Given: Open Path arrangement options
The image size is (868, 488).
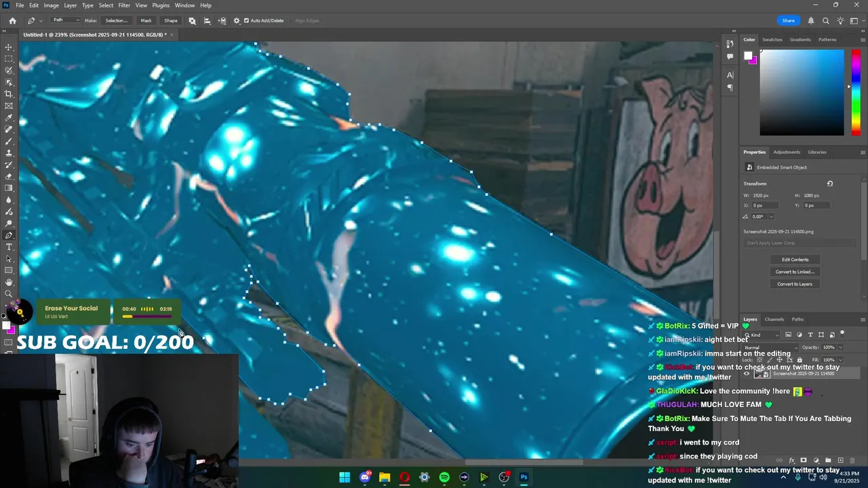Looking at the screenshot, I should pyautogui.click(x=222, y=20).
